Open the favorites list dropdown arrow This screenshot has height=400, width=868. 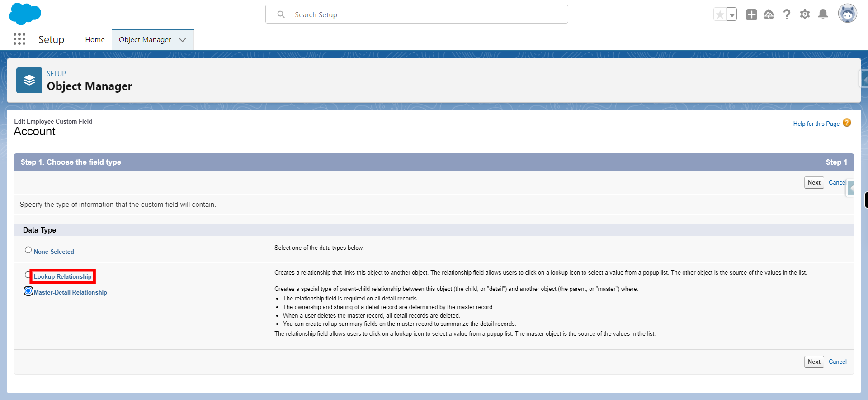click(732, 14)
